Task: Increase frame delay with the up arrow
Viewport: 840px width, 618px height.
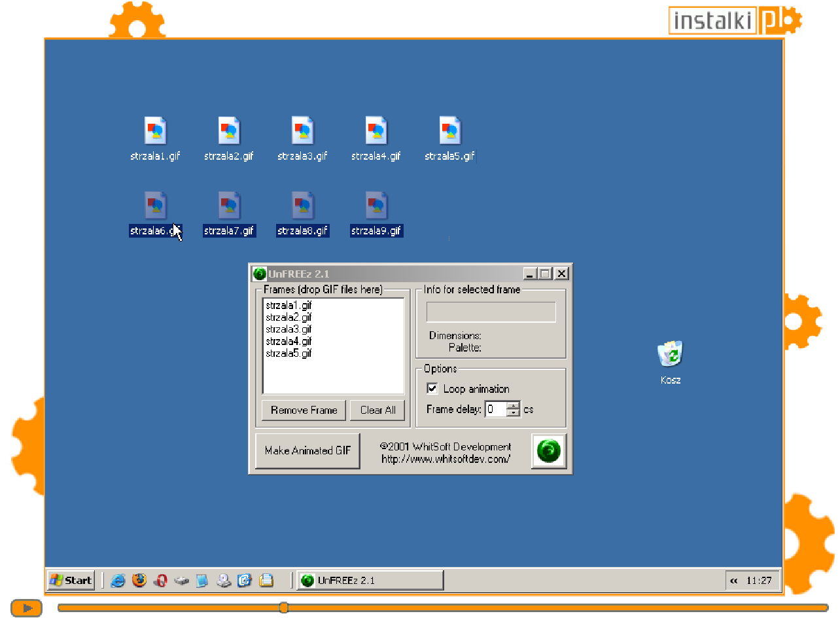Action: [514, 406]
